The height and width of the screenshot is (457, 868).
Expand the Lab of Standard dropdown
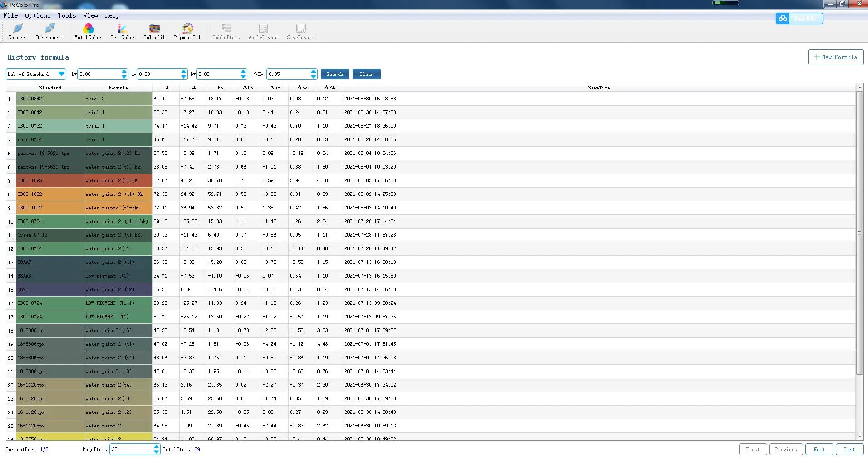[61, 74]
